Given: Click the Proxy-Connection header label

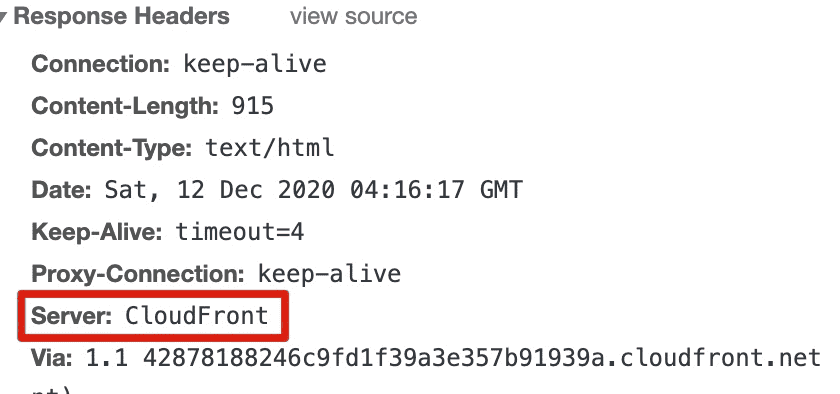Looking at the screenshot, I should [138, 273].
